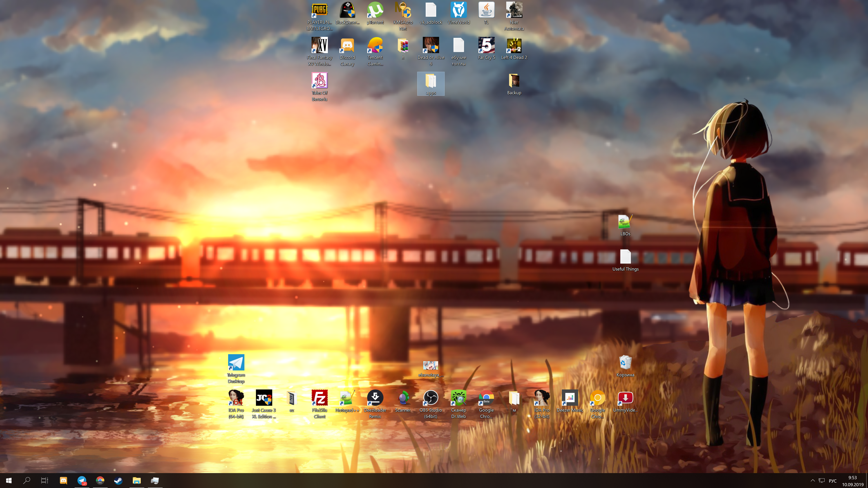The image size is (868, 488).
Task: Select the Scanner desktop icon
Action: 403,401
